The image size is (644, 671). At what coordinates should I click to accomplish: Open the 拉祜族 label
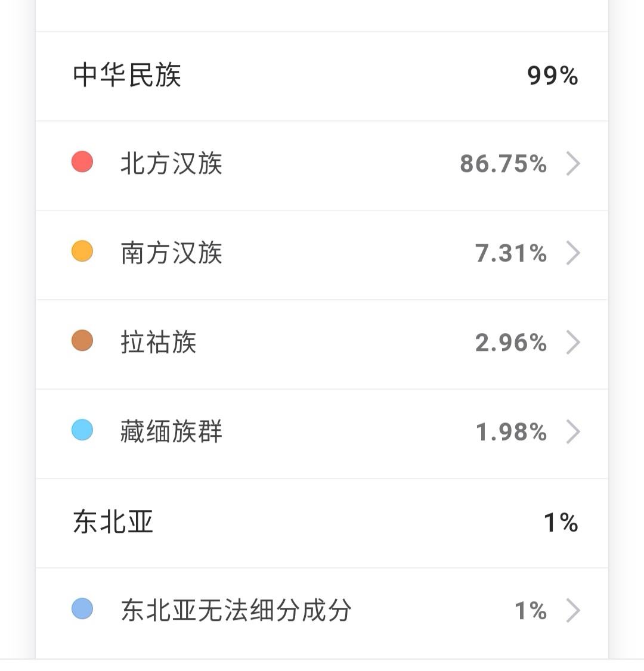click(x=159, y=342)
